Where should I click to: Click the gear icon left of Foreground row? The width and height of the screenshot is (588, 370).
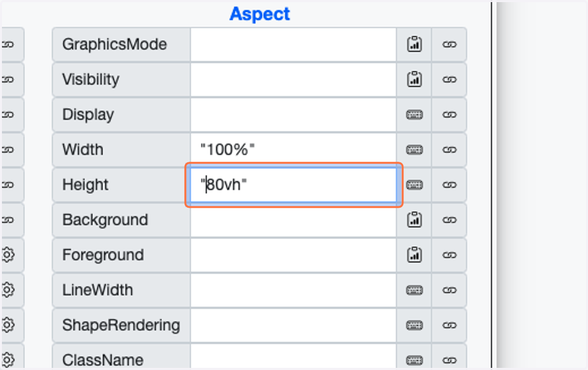click(x=7, y=255)
